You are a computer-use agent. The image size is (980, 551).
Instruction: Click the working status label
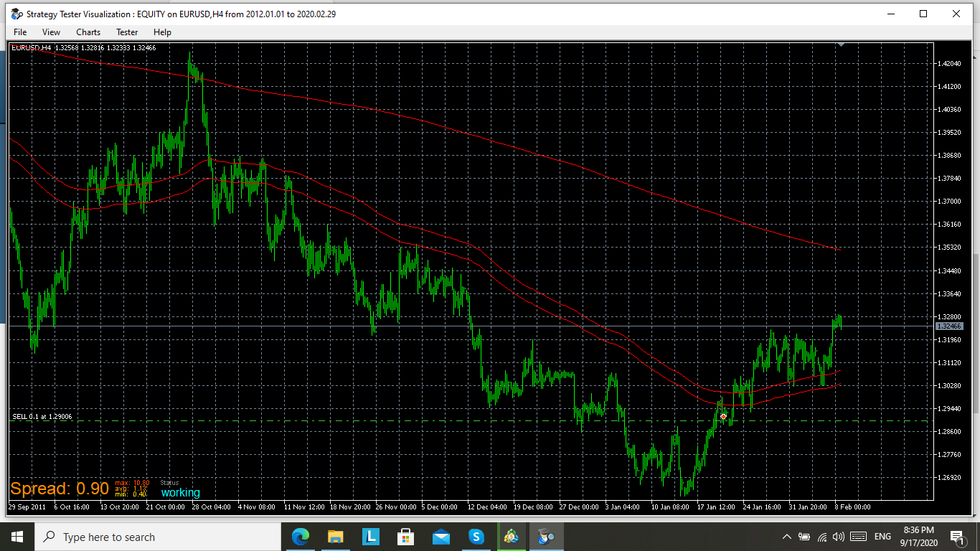pos(180,493)
